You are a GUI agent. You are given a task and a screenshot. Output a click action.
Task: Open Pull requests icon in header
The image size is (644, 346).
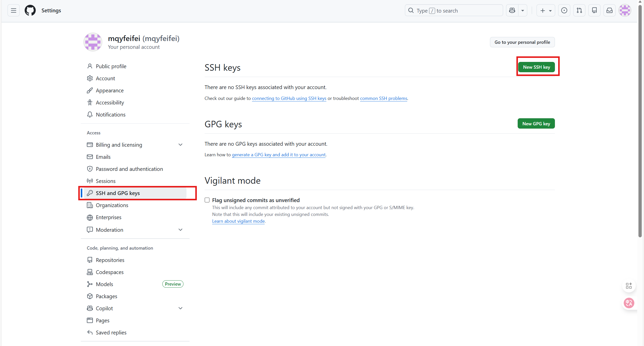[579, 11]
